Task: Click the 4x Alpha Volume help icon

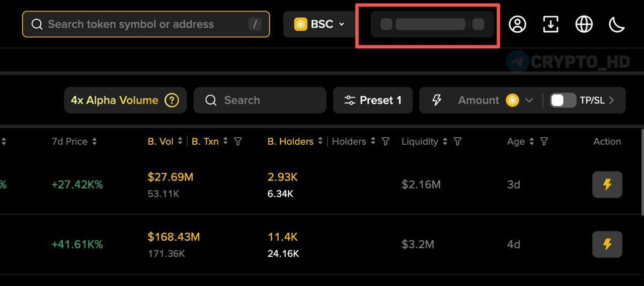Action: (x=172, y=100)
